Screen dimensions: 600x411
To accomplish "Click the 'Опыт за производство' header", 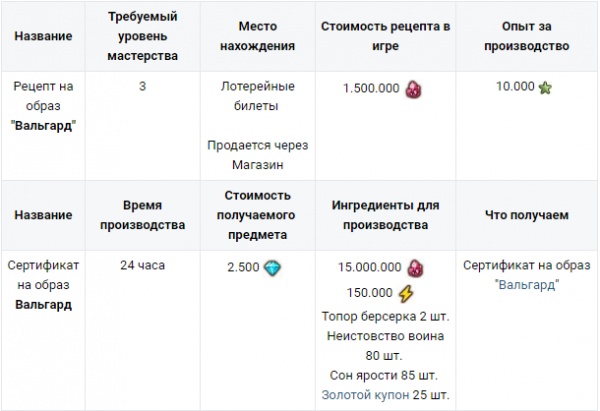I will (527, 36).
